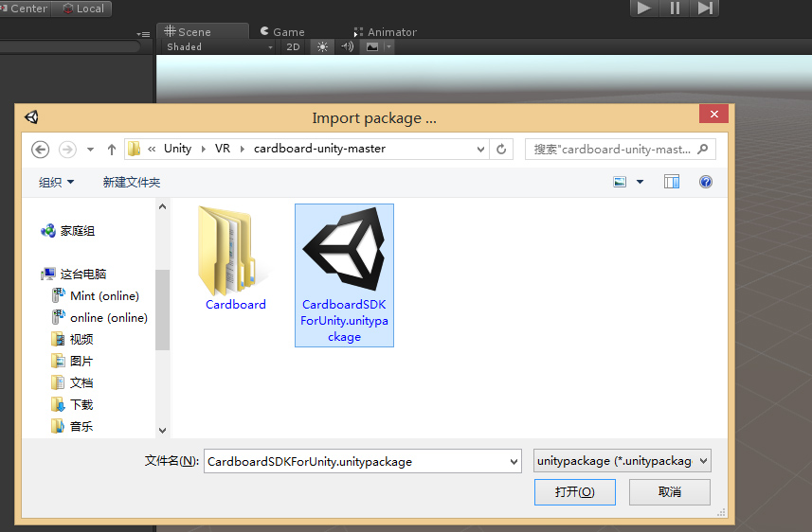Open the hierarchy panel options menu
This screenshot has height=532, width=812.
[x=143, y=34]
